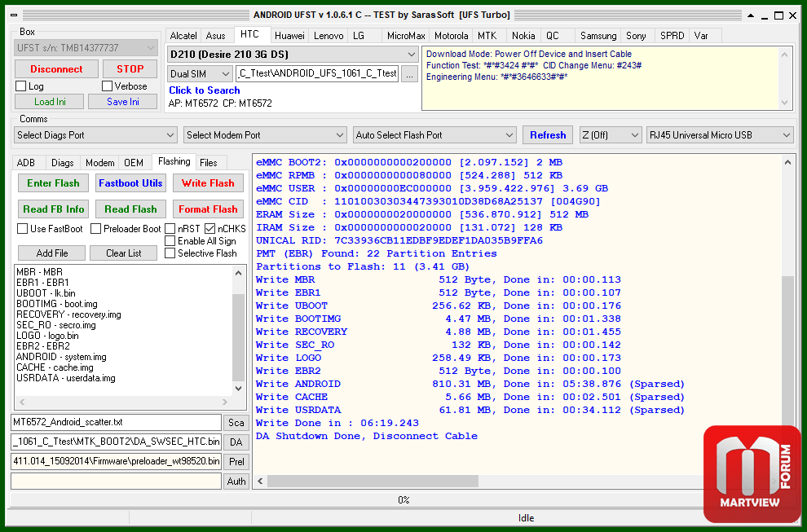Switch to the Samsung brand tab
The width and height of the screenshot is (807, 532).
598,36
